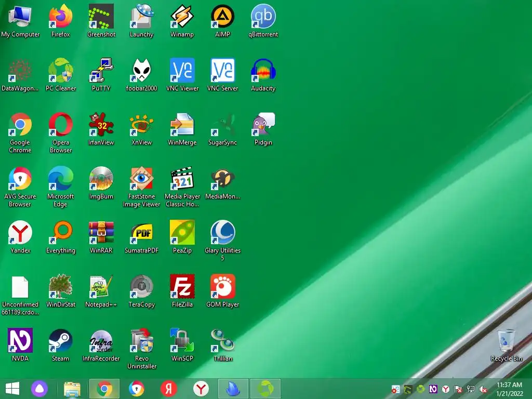
Task: Click the red Yandex Я taskbar icon
Action: tap(169, 389)
